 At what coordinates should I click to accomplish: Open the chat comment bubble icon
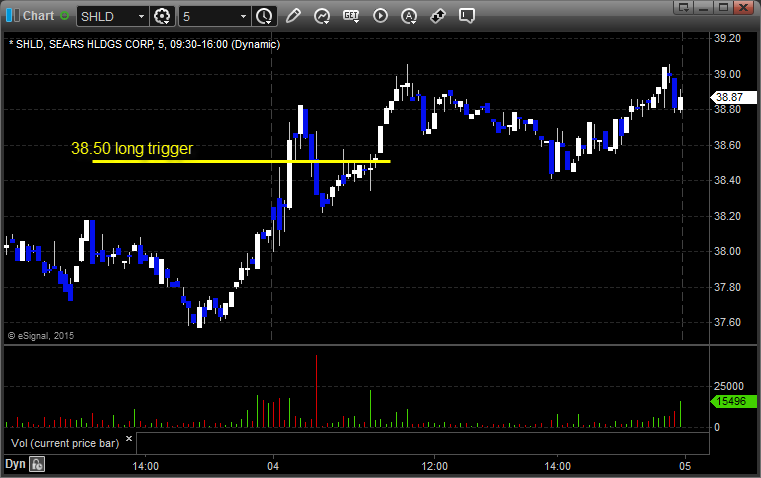coord(467,16)
